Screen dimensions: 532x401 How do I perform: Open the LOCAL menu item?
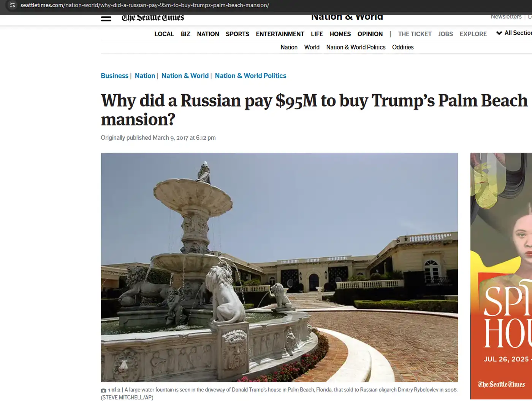tap(164, 34)
